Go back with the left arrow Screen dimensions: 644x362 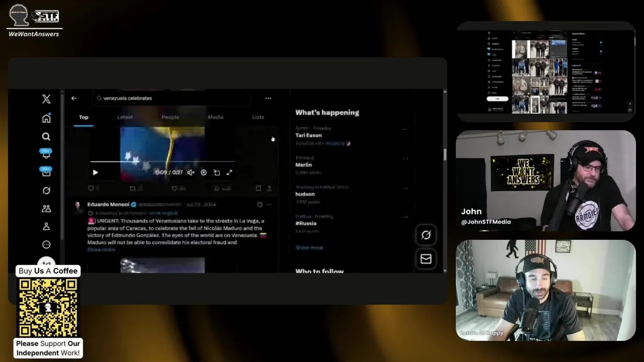74,99
